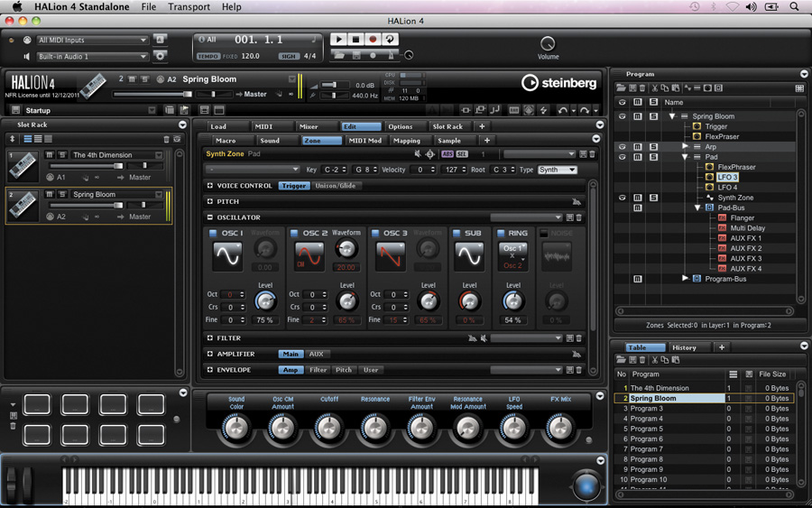This screenshot has width=812, height=508.
Task: Open the All MIDI Inputs dropdown
Action: [92, 40]
